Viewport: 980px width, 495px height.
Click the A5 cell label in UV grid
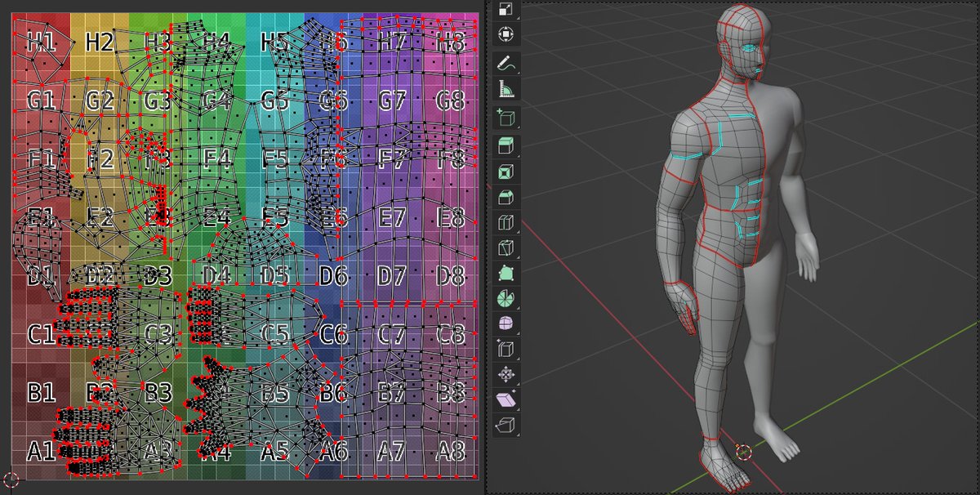coord(275,451)
